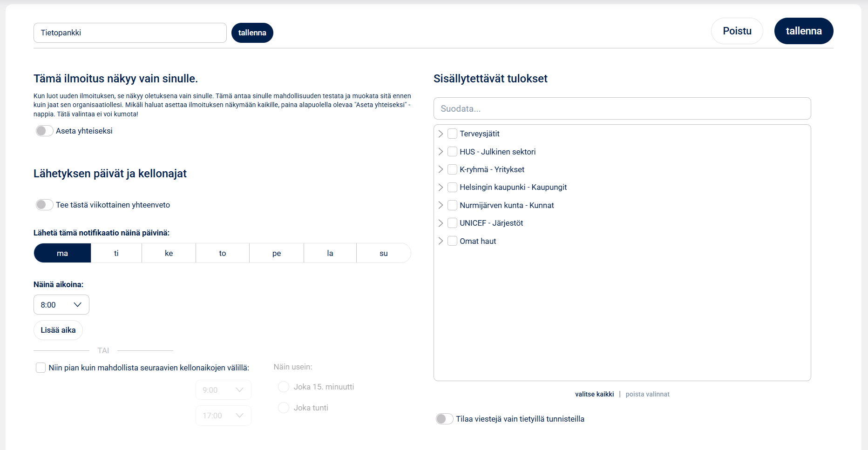This screenshot has width=868, height=450.
Task: Click the Suodata filter input field
Action: (x=622, y=108)
